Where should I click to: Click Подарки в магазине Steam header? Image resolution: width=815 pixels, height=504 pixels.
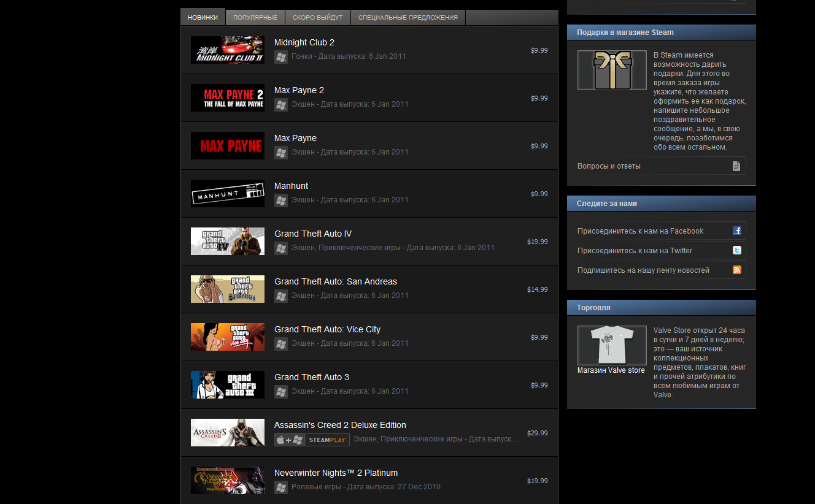pos(662,32)
